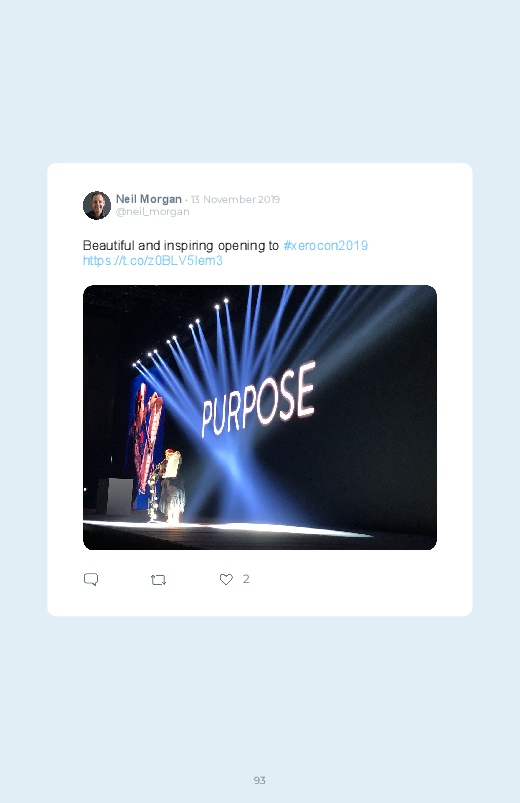Open the @neil_morgan handle
The image size is (520, 803).
click(153, 212)
